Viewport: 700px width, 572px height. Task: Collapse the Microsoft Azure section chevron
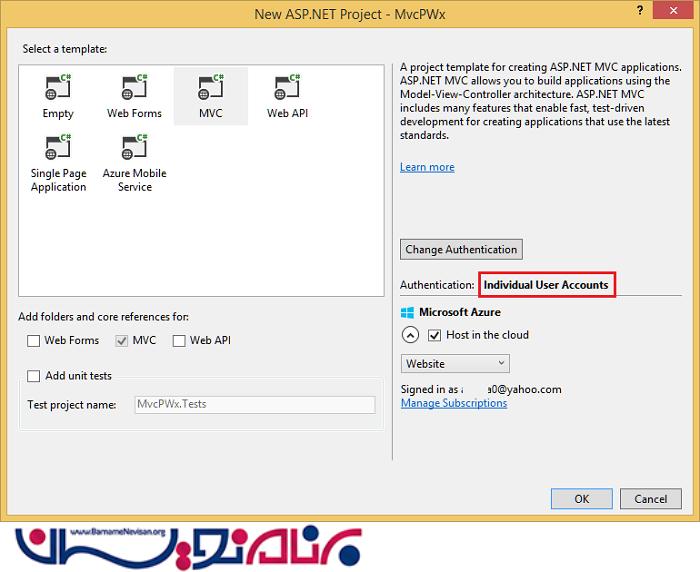tap(410, 335)
